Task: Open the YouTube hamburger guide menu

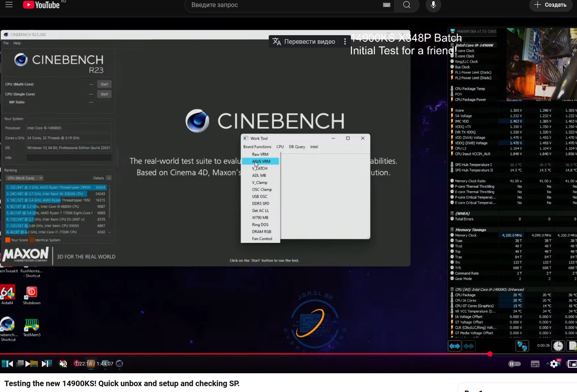Action: click(9, 5)
